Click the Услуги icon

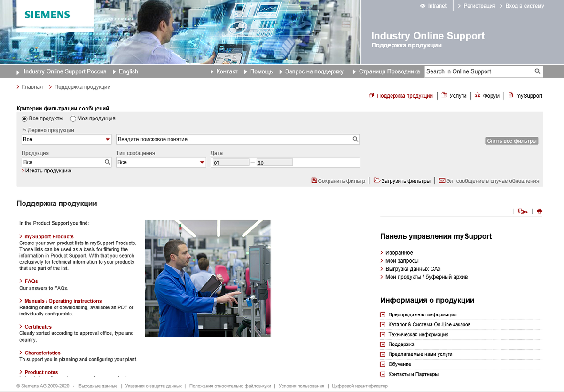(444, 95)
